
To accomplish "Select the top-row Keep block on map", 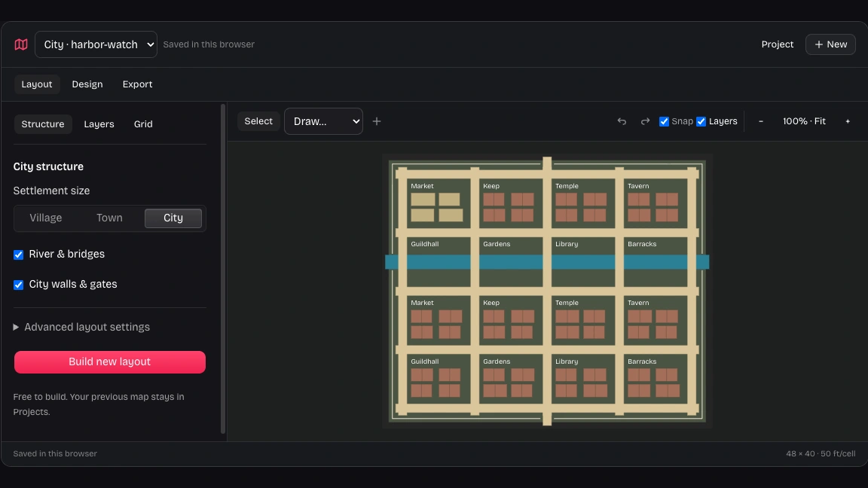I will click(x=511, y=203).
